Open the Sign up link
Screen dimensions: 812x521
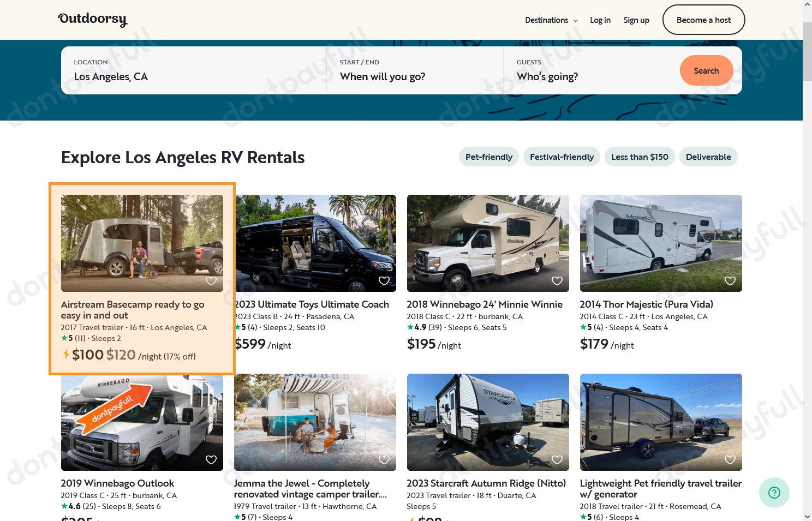point(636,20)
